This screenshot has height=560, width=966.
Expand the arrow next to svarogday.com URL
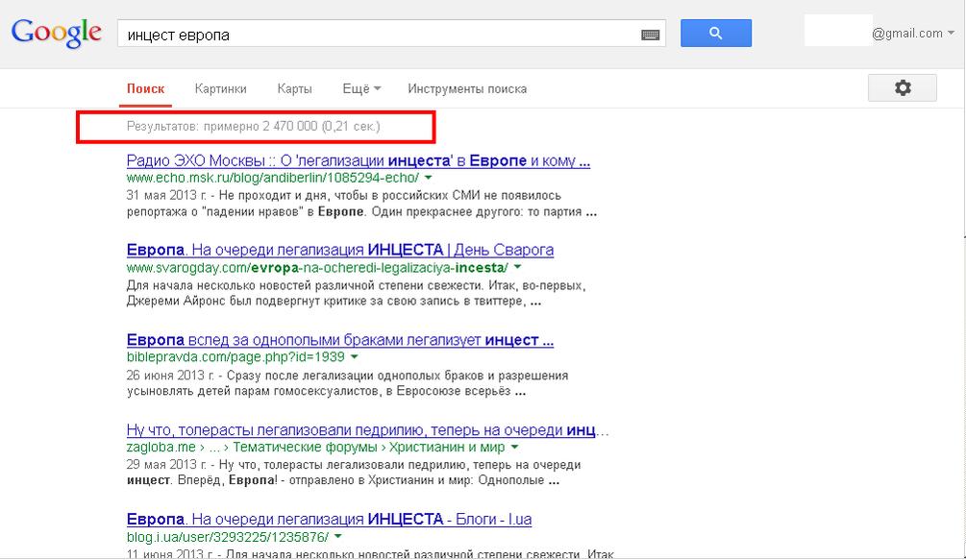[x=517, y=267]
